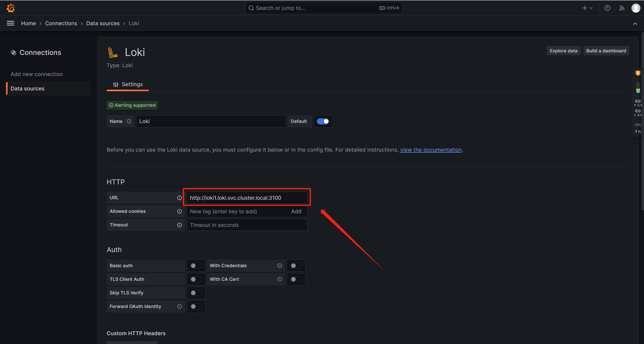Select the Settings tab

[128, 84]
